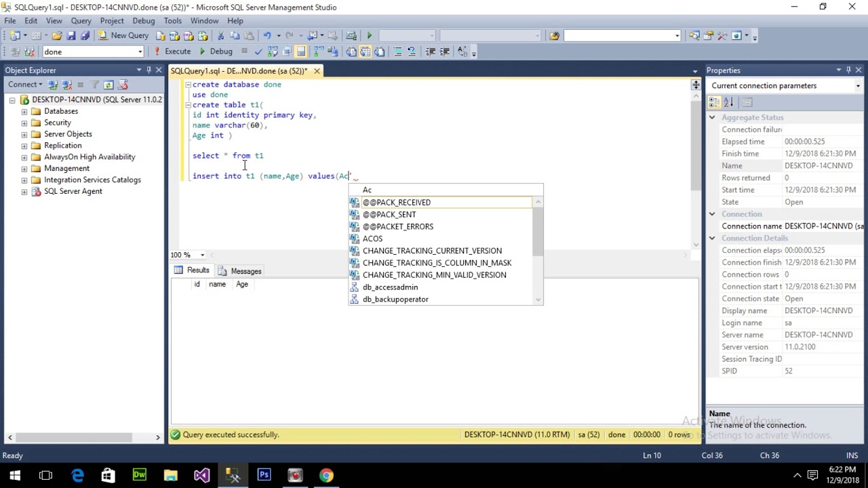Click the Debug button in SQL toolbar

(216, 52)
